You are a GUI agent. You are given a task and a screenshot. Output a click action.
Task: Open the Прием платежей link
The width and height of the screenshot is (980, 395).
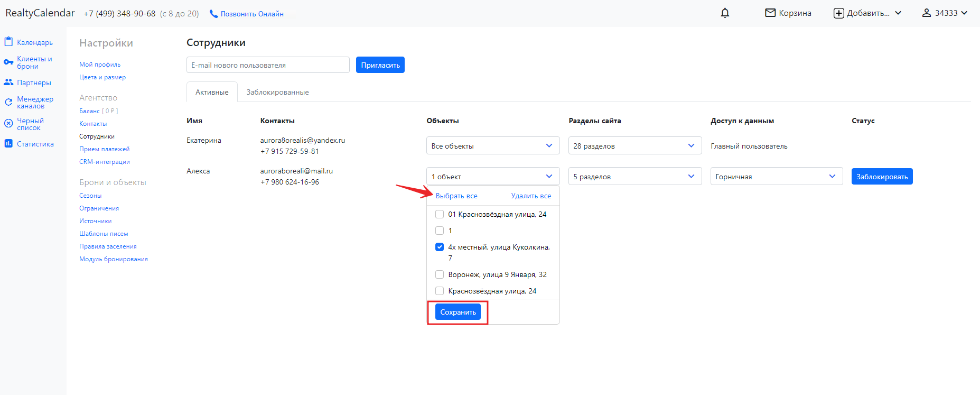coord(104,149)
